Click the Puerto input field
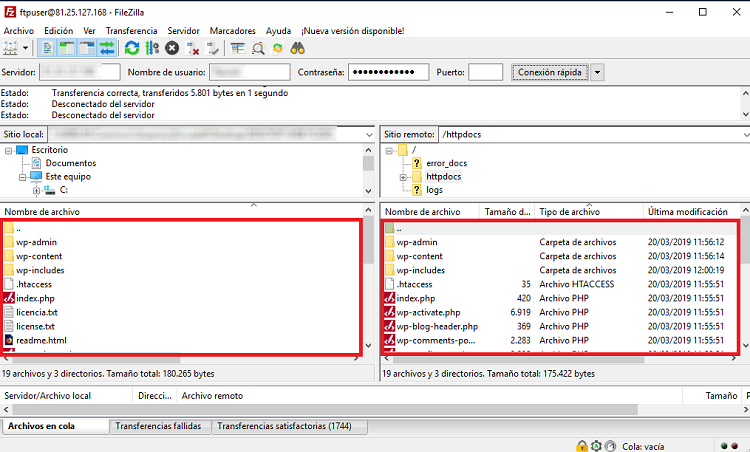Image resolution: width=750 pixels, height=452 pixels. point(485,72)
